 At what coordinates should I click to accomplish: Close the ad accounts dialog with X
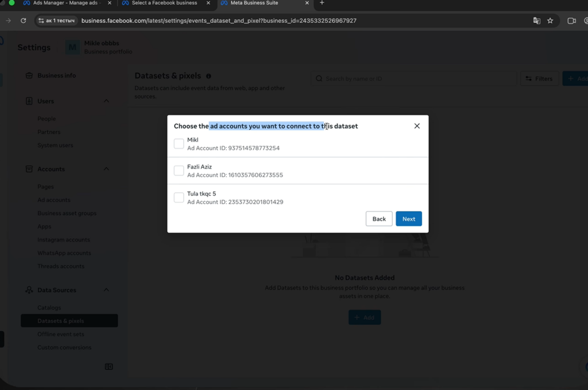[417, 126]
